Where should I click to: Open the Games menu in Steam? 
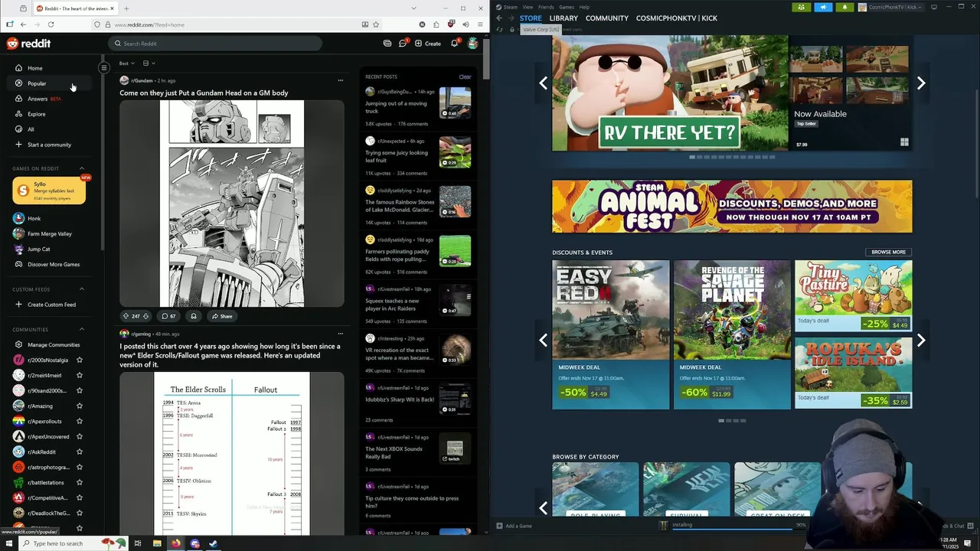[567, 7]
